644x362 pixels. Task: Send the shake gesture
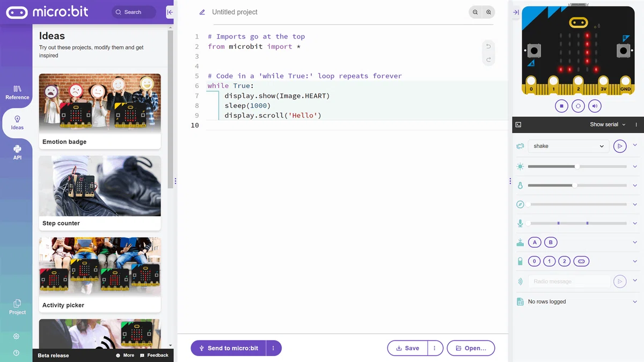point(620,146)
